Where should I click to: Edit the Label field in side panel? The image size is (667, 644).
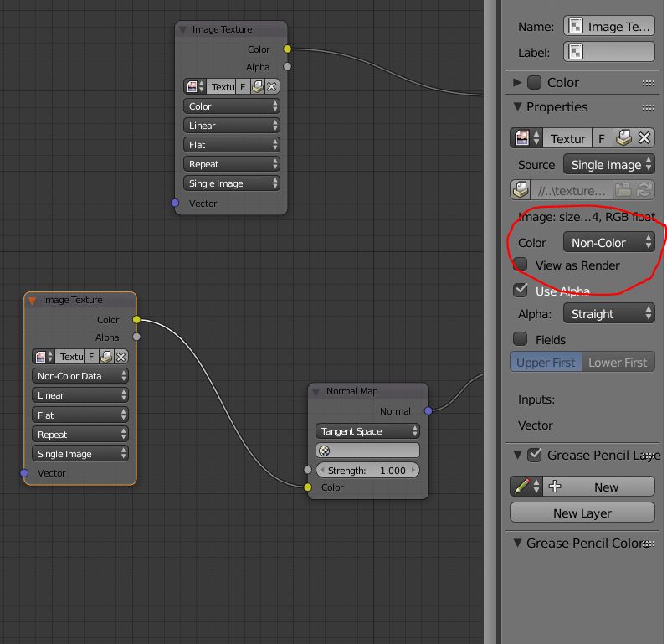(x=609, y=52)
